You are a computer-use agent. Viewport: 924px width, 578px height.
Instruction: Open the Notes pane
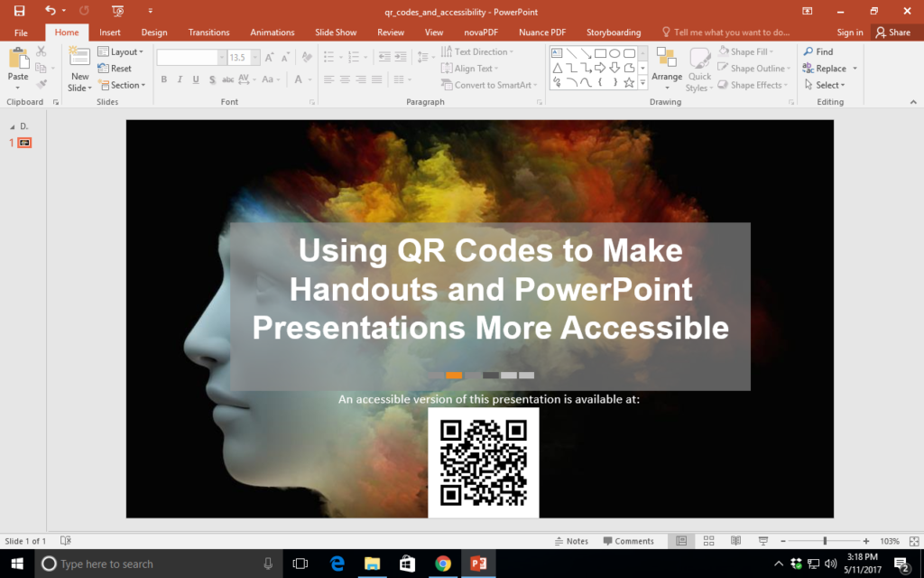(x=572, y=540)
